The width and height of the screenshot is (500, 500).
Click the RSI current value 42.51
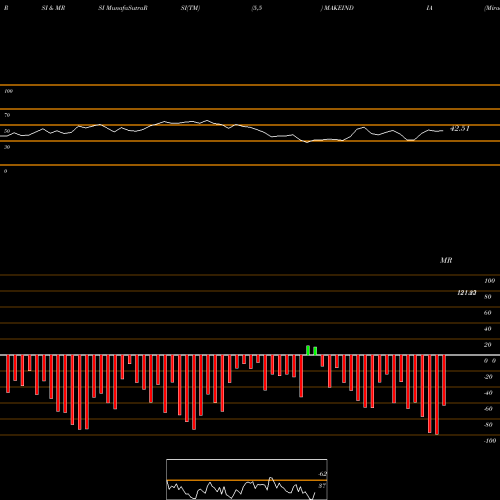(460, 129)
